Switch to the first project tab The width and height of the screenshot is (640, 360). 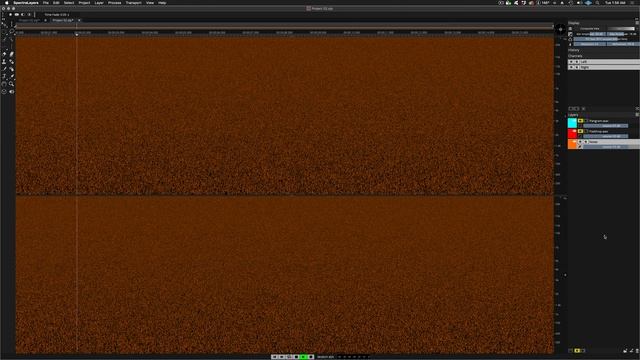pos(29,20)
